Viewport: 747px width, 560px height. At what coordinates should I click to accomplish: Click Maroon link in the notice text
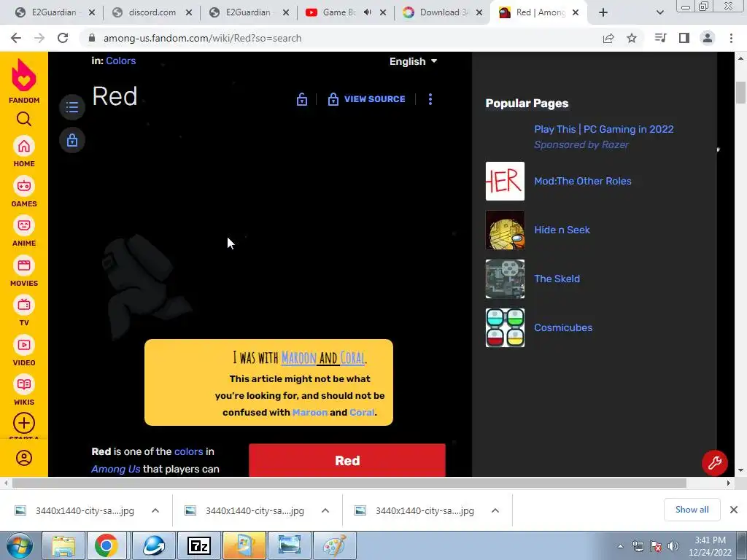pos(309,413)
